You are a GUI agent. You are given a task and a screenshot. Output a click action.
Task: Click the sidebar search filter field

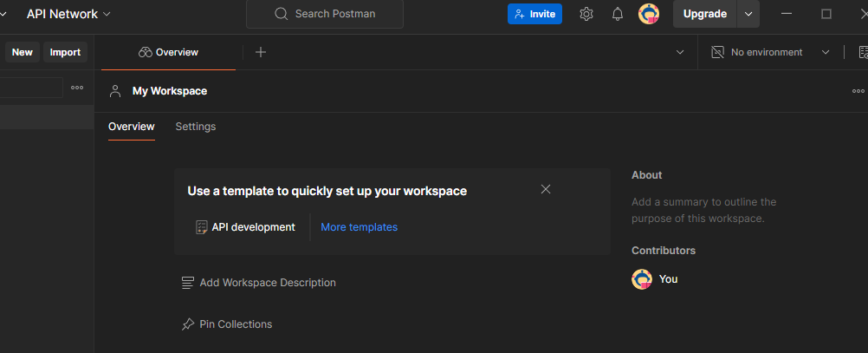point(31,88)
